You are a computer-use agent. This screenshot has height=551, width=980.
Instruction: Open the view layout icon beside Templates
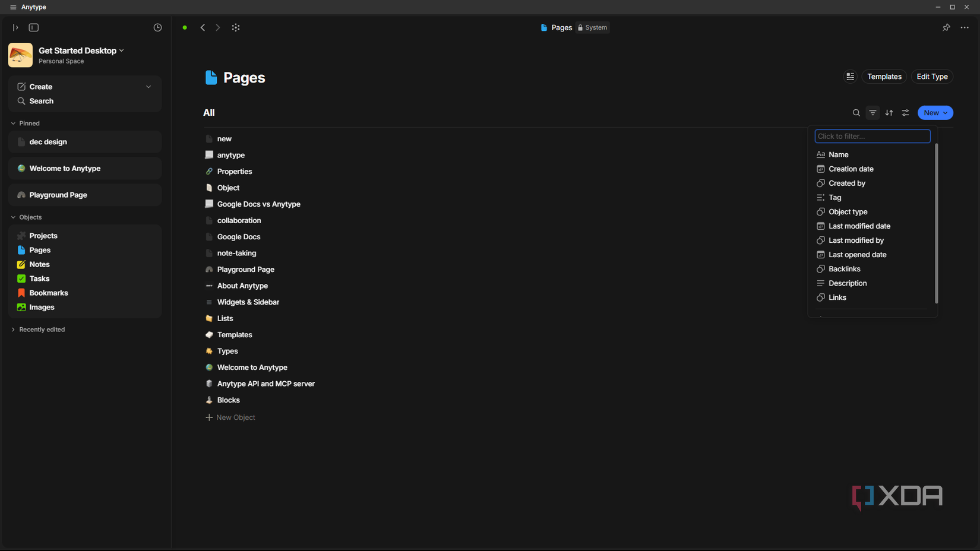pos(850,77)
